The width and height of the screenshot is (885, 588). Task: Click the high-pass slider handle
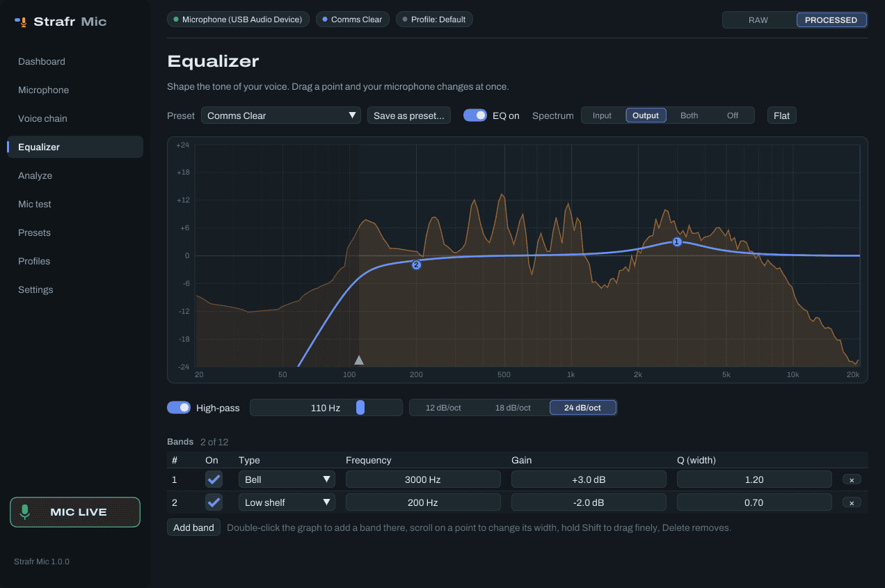point(360,408)
